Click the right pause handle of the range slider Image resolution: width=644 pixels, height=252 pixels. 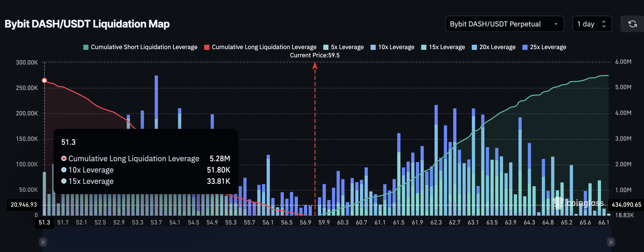611,242
